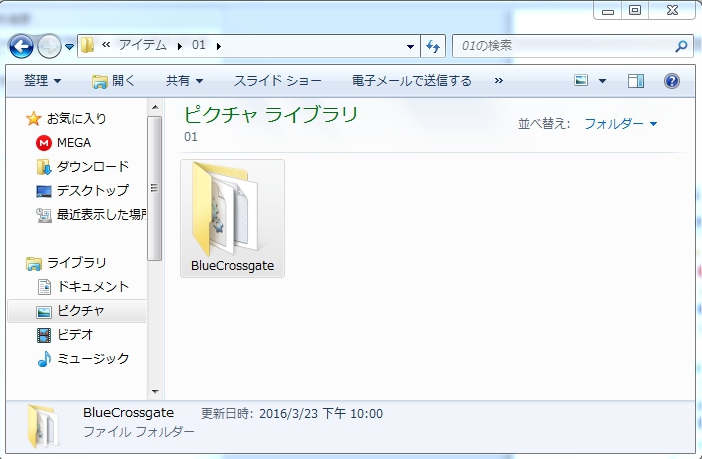Toggle the preview pane
The image size is (702, 459).
[x=636, y=81]
